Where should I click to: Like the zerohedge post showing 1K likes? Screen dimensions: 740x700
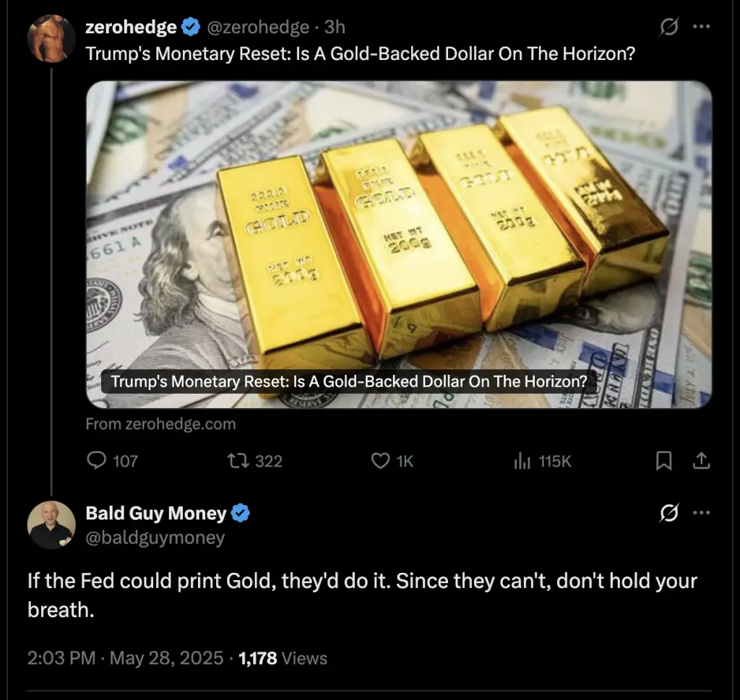392,461
